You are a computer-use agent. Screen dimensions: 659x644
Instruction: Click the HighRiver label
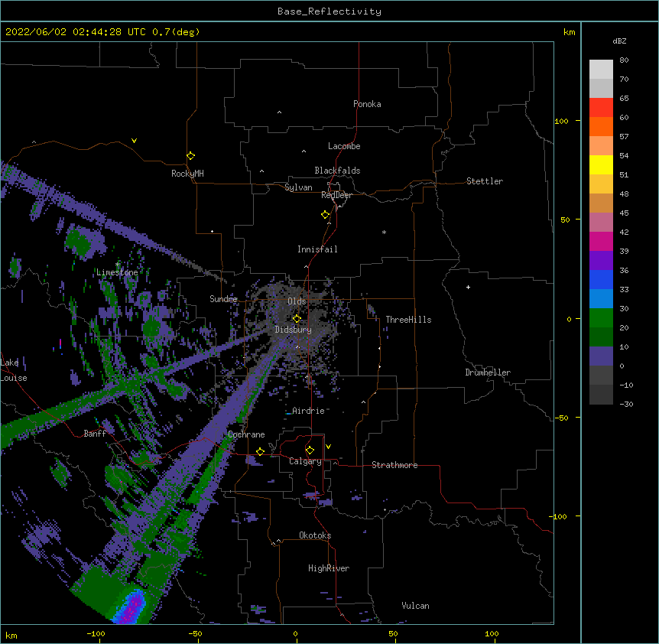pos(328,568)
